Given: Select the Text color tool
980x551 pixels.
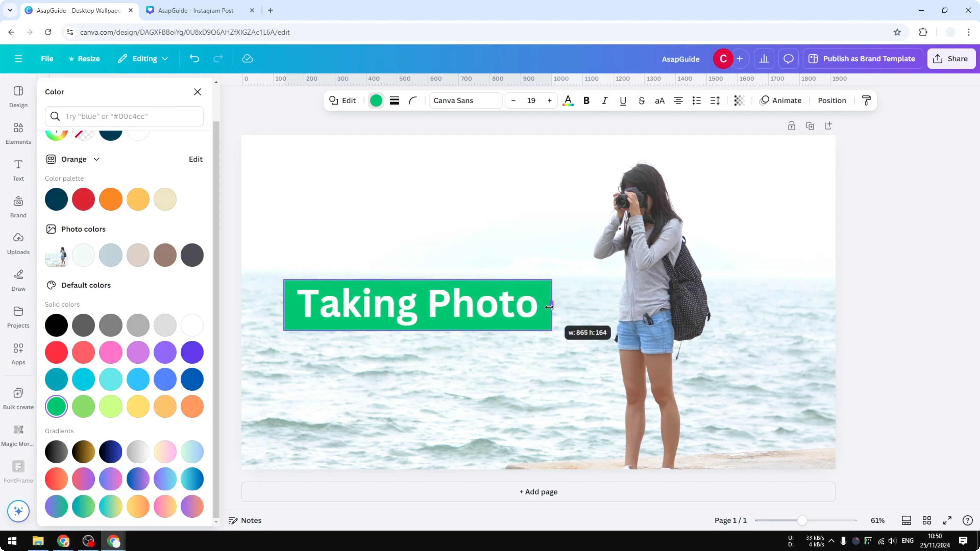Looking at the screenshot, I should [568, 100].
